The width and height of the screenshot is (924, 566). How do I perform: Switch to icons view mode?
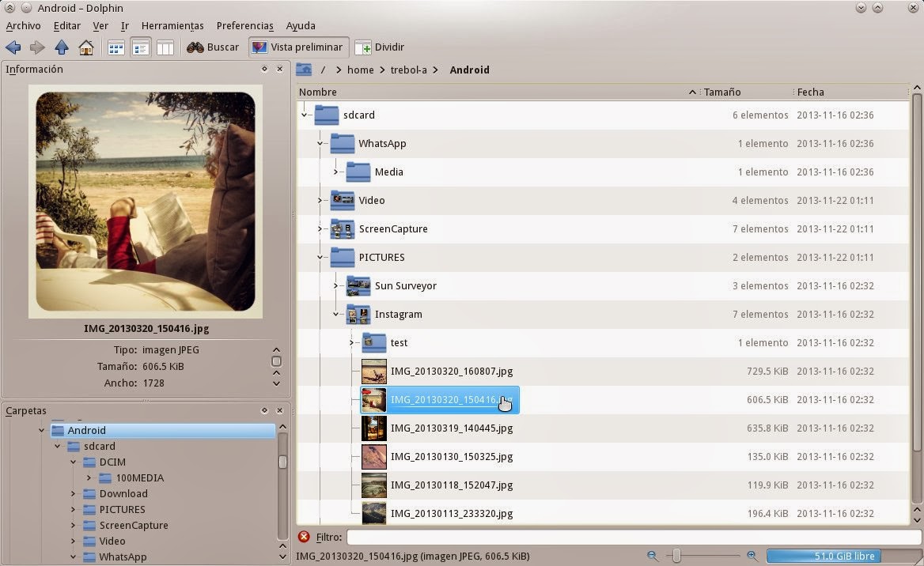116,47
